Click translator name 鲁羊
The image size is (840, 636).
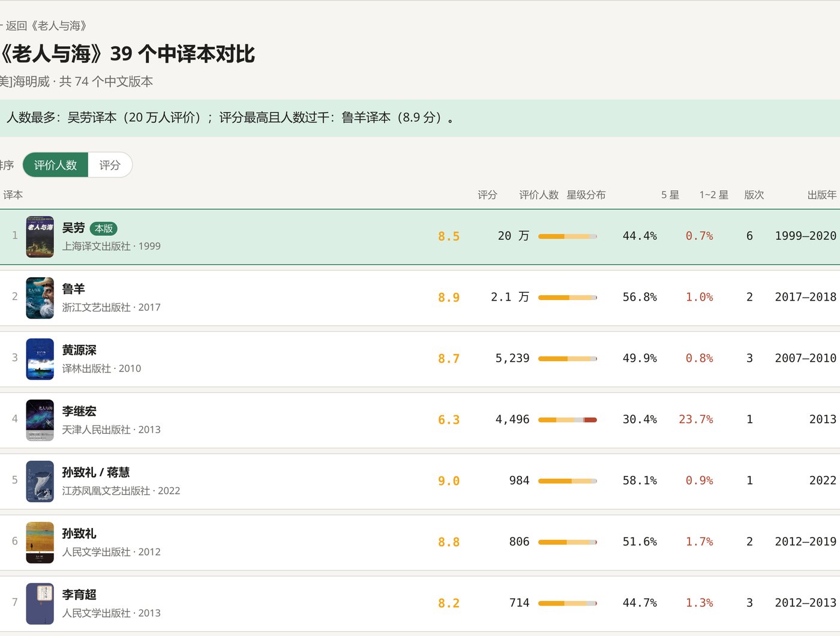(74, 289)
